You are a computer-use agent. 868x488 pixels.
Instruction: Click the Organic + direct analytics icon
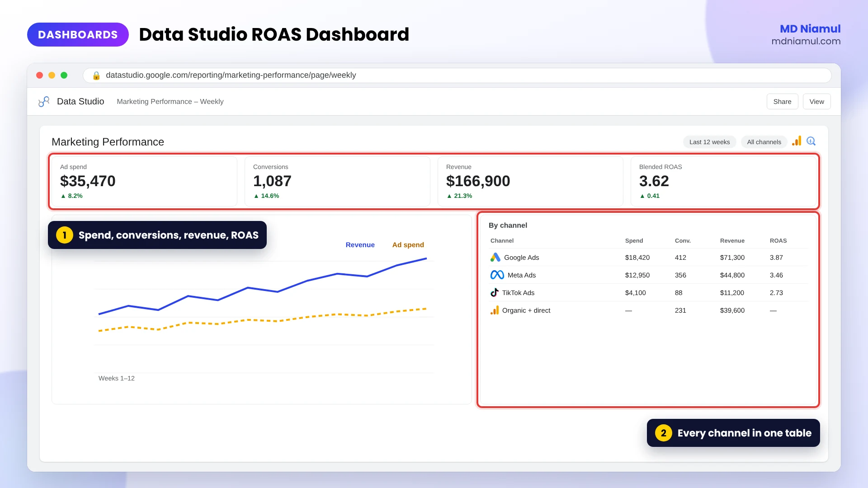coord(495,310)
